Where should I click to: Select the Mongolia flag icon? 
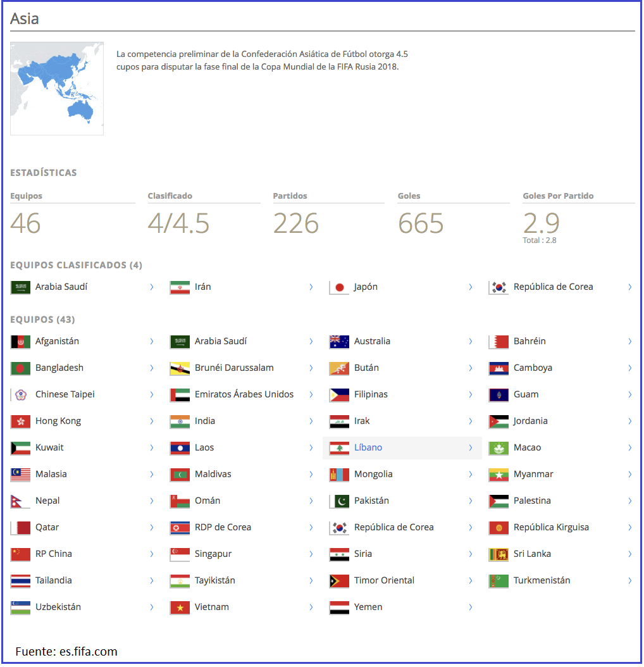pos(339,475)
